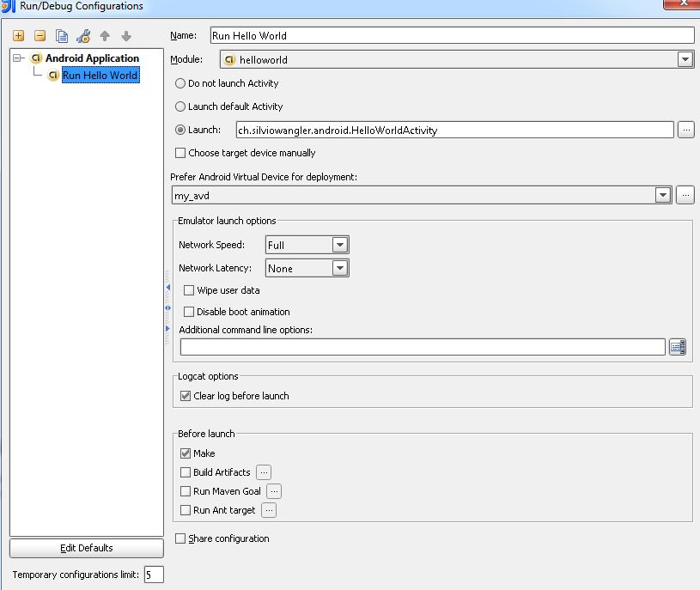Remove configuration with the minus icon
Screen dimensions: 700x590
tap(40, 36)
